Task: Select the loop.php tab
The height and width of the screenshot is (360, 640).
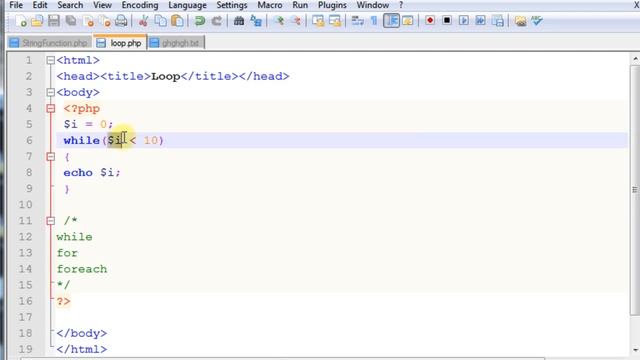Action: [120, 42]
